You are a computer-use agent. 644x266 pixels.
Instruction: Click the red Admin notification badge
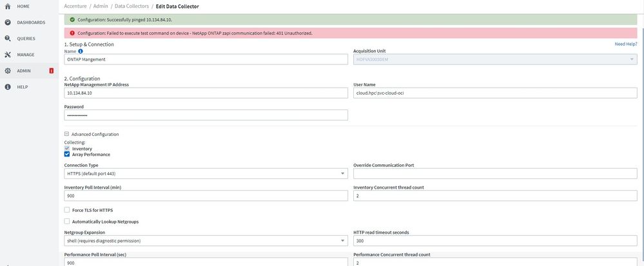[x=52, y=71]
